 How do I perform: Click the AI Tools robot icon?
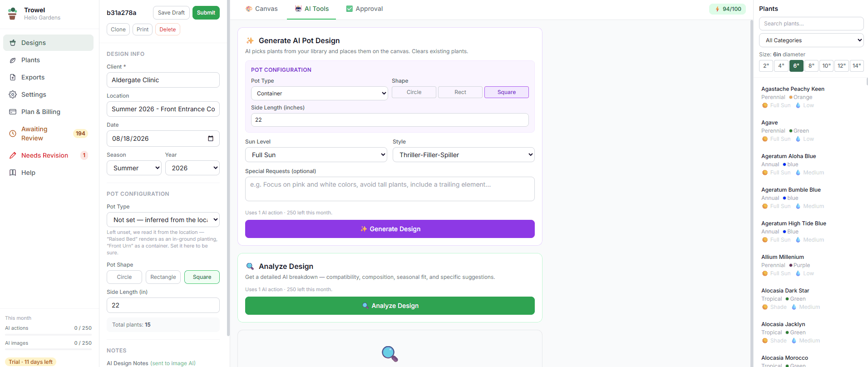pos(298,9)
